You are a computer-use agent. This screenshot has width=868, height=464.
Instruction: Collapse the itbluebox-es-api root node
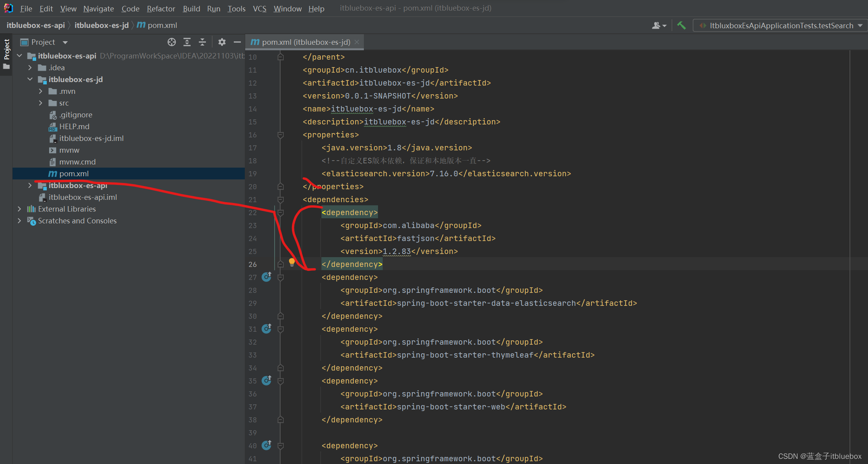click(x=19, y=56)
